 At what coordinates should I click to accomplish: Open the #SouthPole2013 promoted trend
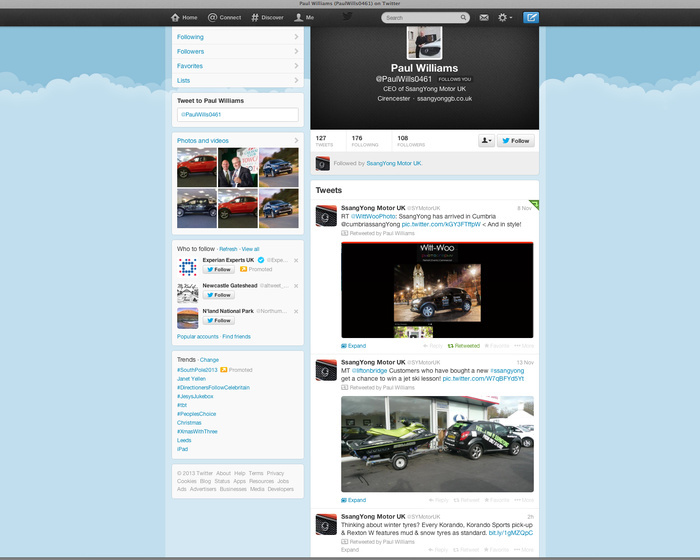pos(197,370)
